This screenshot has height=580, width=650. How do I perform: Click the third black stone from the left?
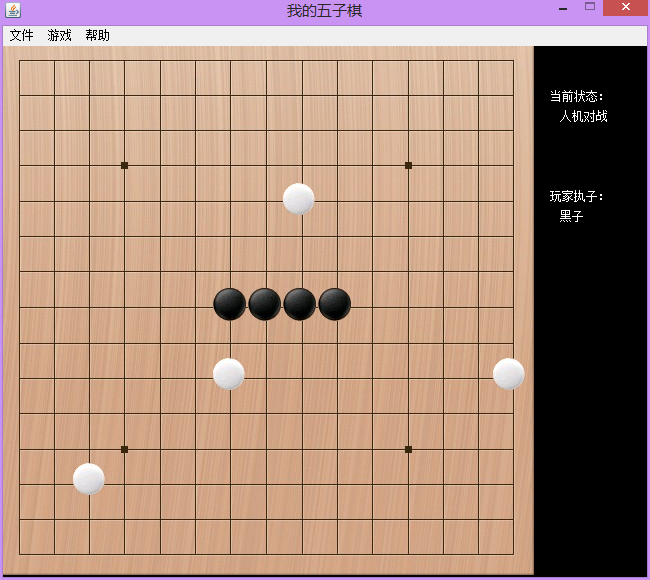point(300,304)
